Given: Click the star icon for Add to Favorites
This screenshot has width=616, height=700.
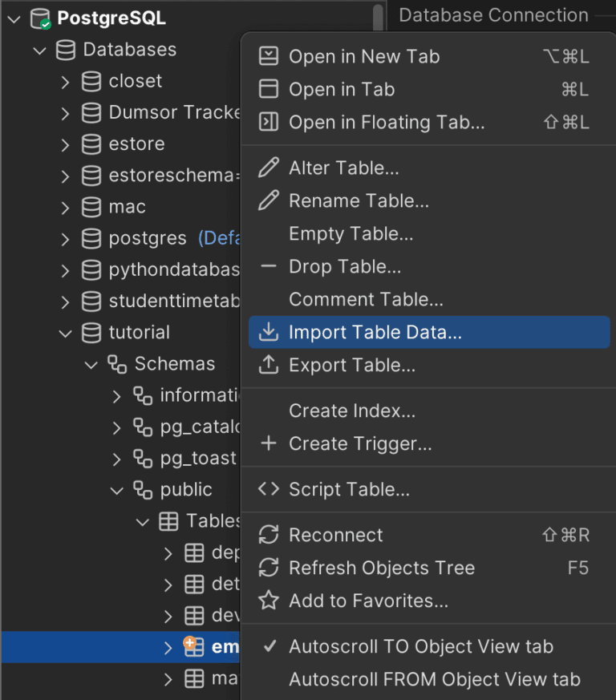Looking at the screenshot, I should coord(269,601).
